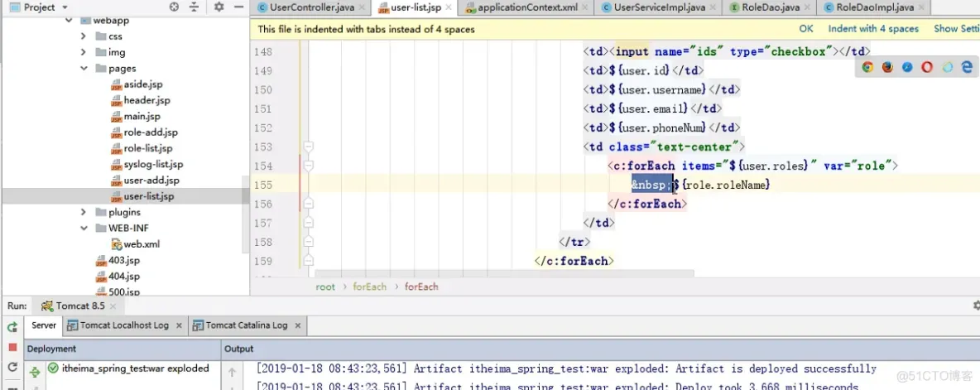Fold the c:forEach block at line 154
The image size is (980, 390).
[x=308, y=166]
